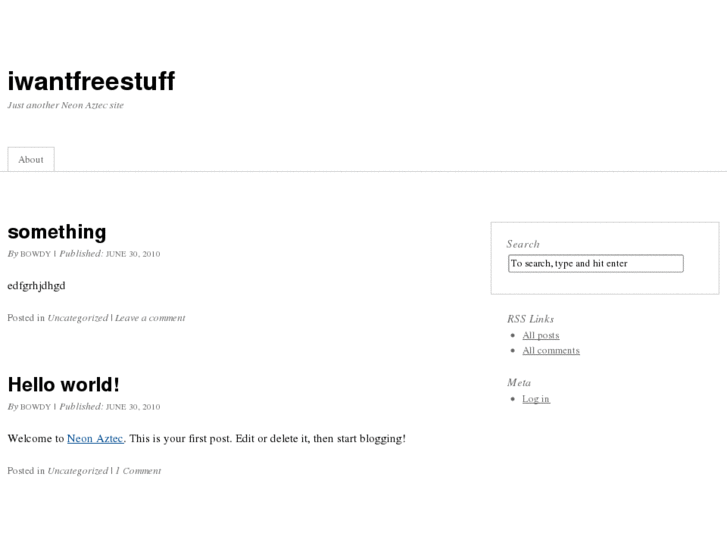
Task: Click the "Leave a comment" link
Action: point(150,318)
